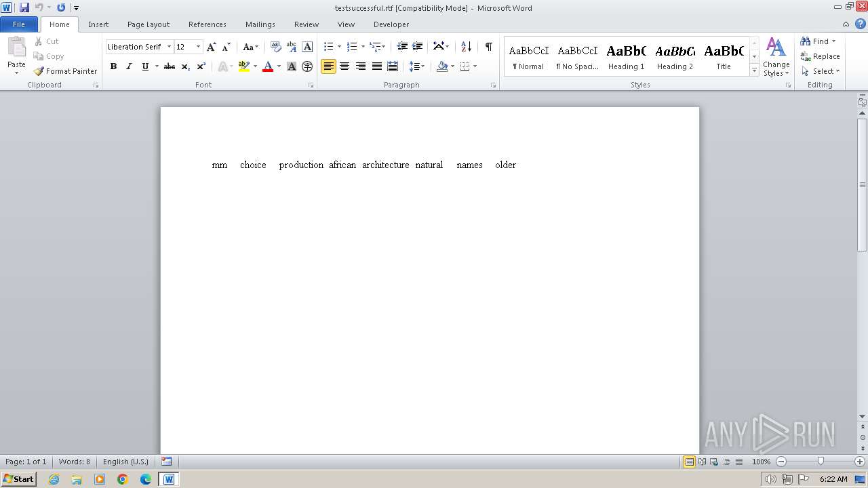Click the Sort A-Z icon
This screenshot has height=488, width=868.
[x=466, y=47]
